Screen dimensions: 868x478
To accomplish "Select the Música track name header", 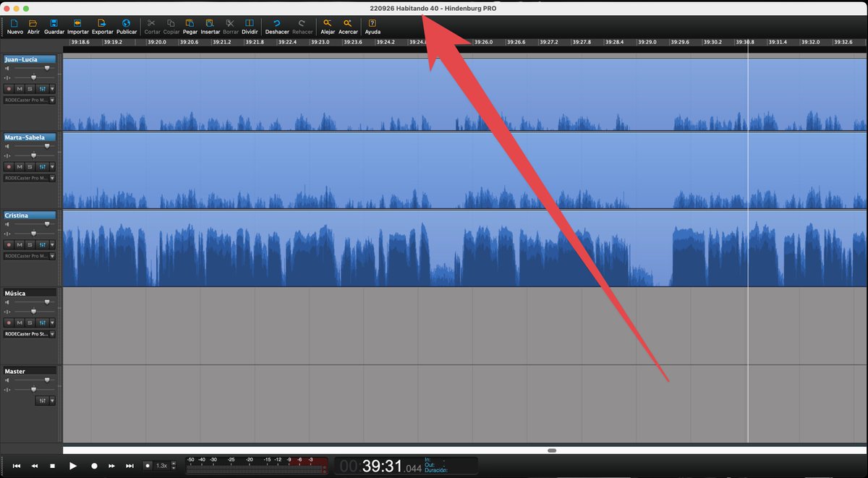I will 30,294.
